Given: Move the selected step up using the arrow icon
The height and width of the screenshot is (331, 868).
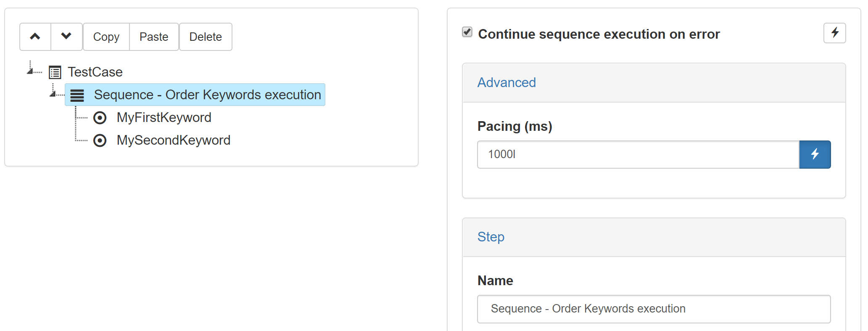Looking at the screenshot, I should (x=35, y=37).
